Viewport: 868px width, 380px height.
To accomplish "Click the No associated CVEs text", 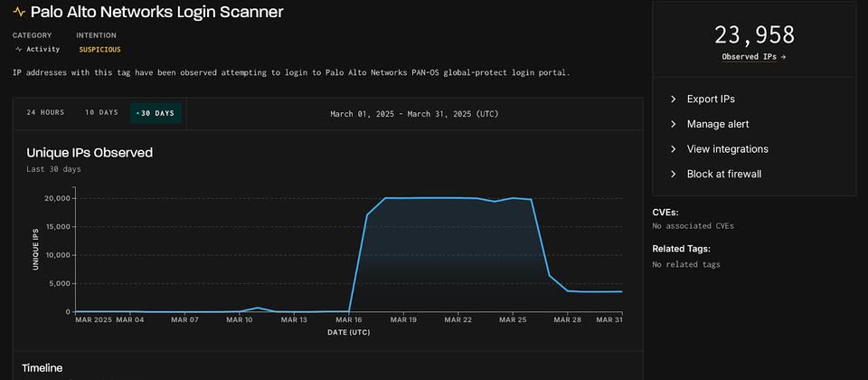I will click(x=693, y=226).
